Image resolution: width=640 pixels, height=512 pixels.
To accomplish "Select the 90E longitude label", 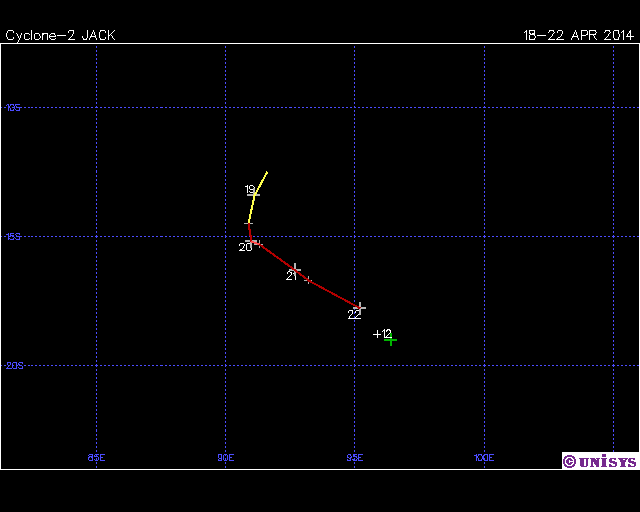I will tap(225, 458).
